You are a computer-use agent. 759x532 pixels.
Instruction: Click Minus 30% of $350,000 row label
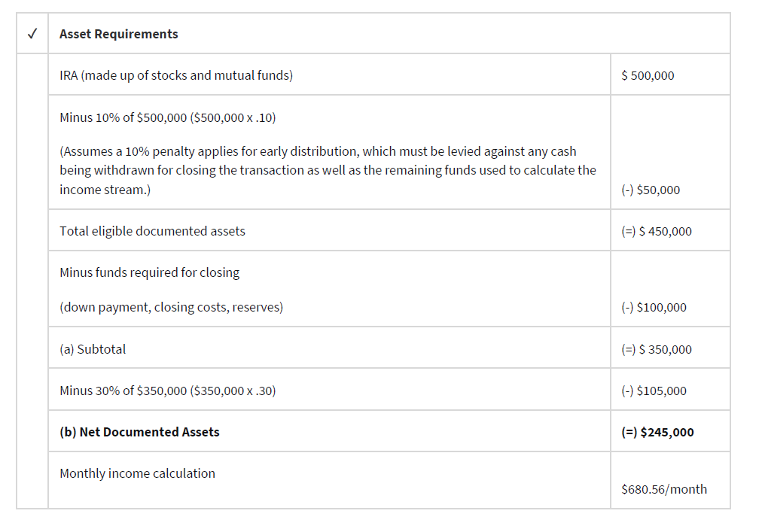pyautogui.click(x=167, y=391)
